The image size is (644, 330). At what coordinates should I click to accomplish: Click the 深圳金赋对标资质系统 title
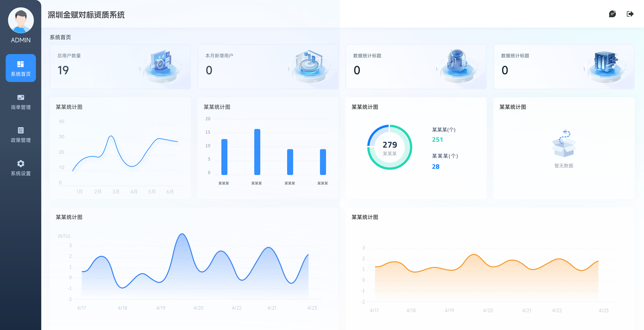click(86, 15)
